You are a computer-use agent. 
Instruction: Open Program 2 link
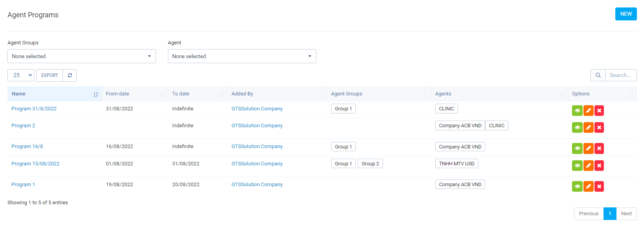coord(23,126)
